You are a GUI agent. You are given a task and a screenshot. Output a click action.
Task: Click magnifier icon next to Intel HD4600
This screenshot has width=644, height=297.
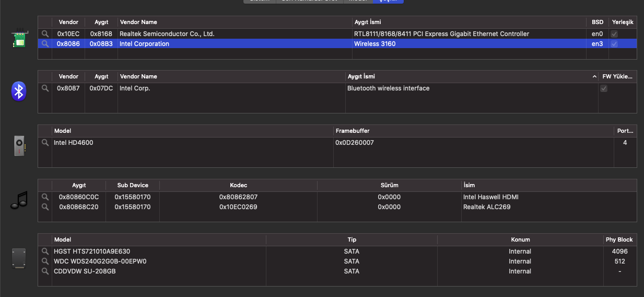(45, 143)
